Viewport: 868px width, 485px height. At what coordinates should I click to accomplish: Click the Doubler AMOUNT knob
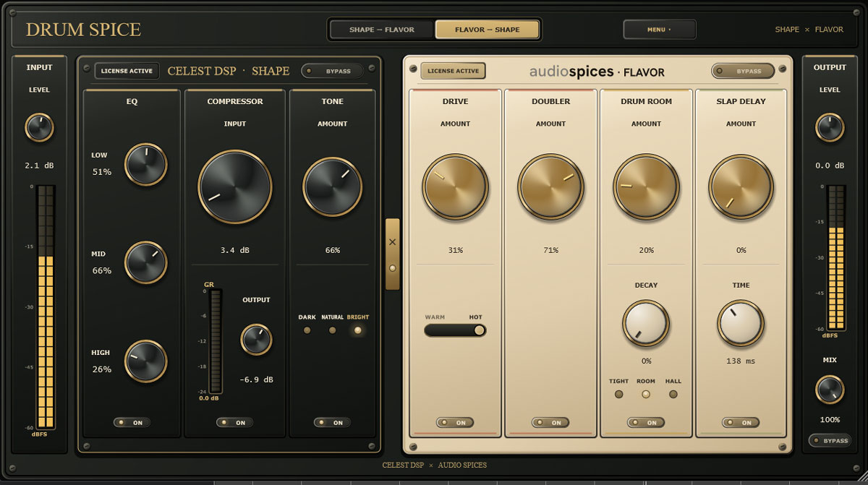click(x=550, y=187)
